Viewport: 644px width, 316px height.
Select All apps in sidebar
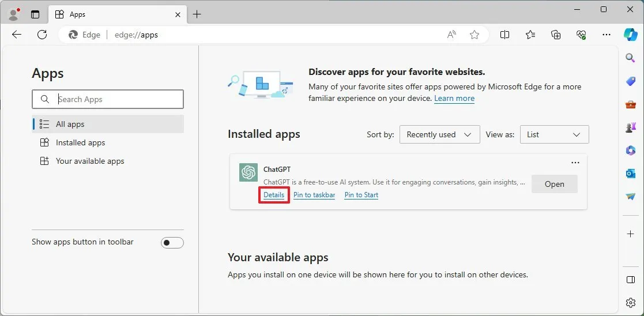click(x=108, y=124)
